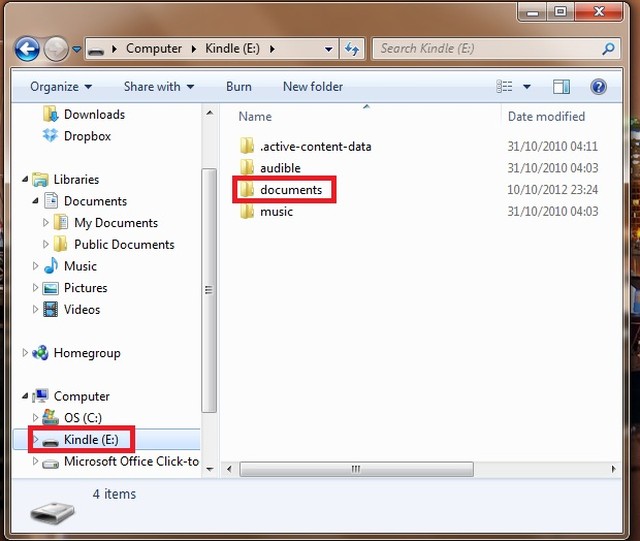Viewport: 640px width, 541px height.
Task: Click the magnifier search icon
Action: 608,49
